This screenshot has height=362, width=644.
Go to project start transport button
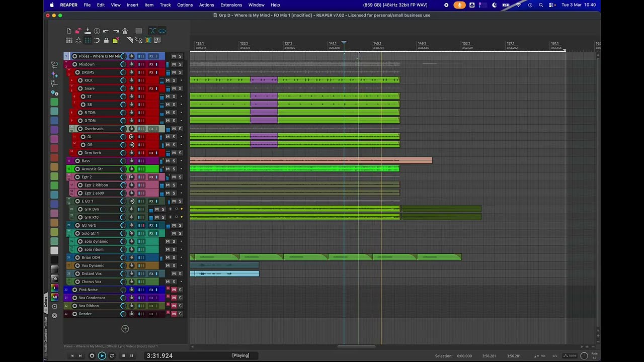pyautogui.click(x=72, y=355)
